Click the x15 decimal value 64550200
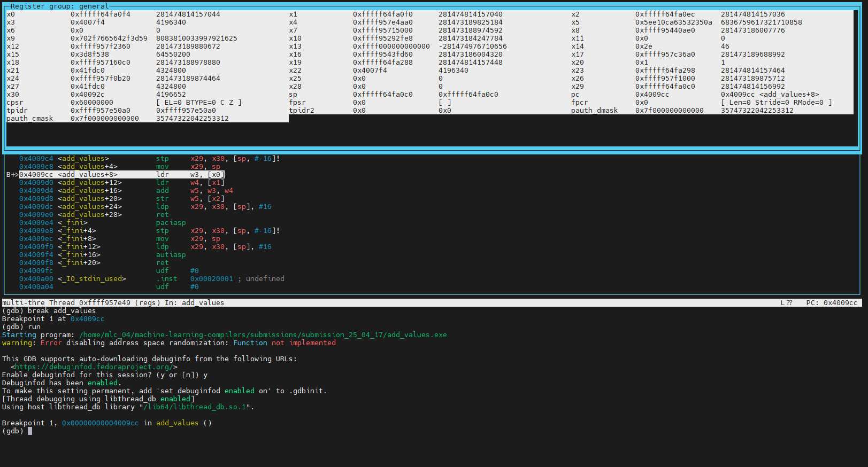868x467 pixels. coord(173,55)
